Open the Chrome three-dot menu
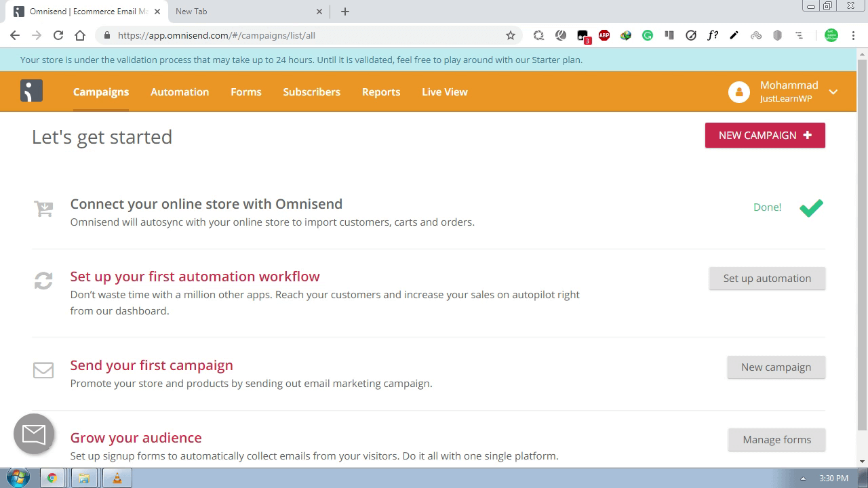 tap(854, 35)
